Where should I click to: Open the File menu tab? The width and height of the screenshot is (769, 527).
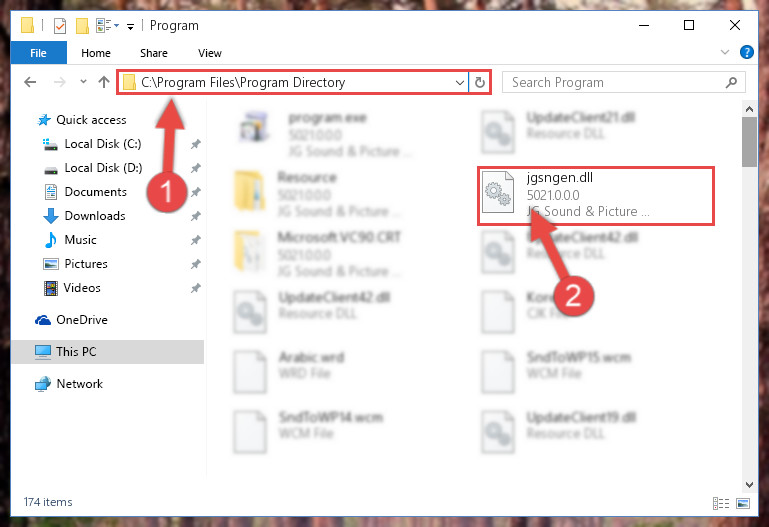(x=39, y=53)
